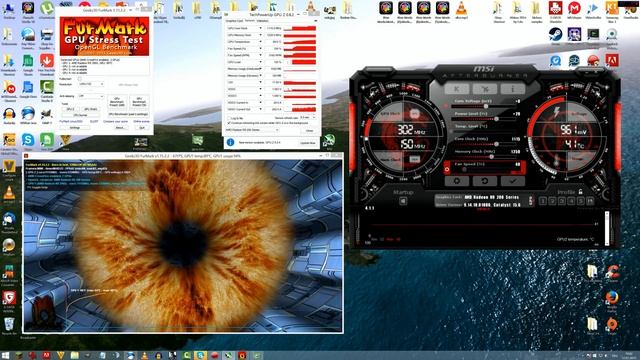Select Afterburner profile slot 1
This screenshot has height=360, width=640.
(543, 201)
